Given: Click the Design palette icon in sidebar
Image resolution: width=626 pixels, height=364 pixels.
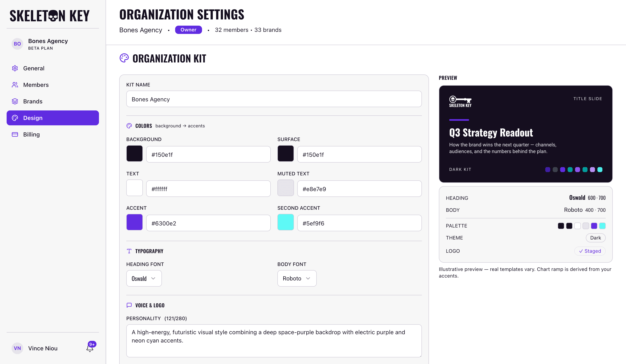Looking at the screenshot, I should coord(15,118).
